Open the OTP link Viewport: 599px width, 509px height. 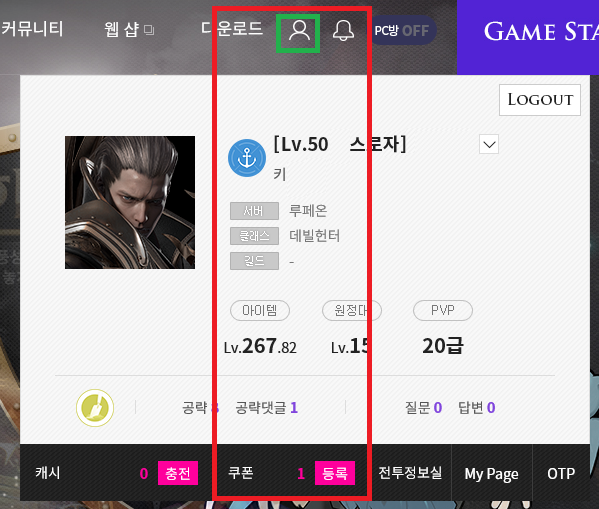[561, 473]
